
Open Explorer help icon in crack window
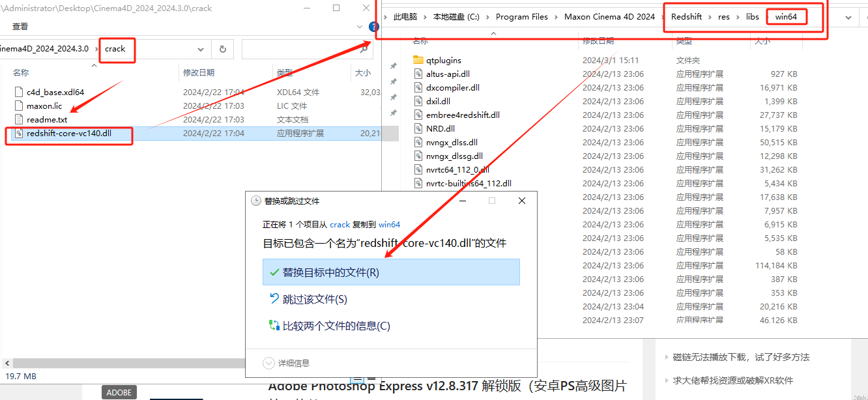(x=373, y=27)
